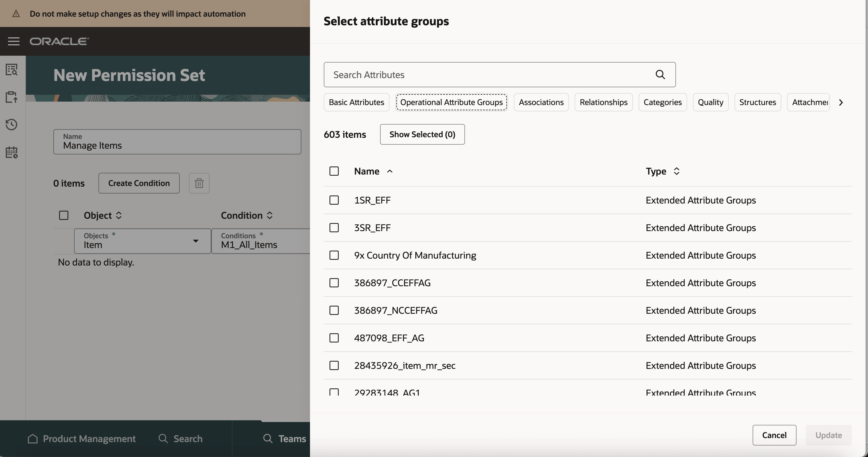The image size is (868, 457).
Task: Check the Object column select-all checkbox
Action: tap(64, 215)
